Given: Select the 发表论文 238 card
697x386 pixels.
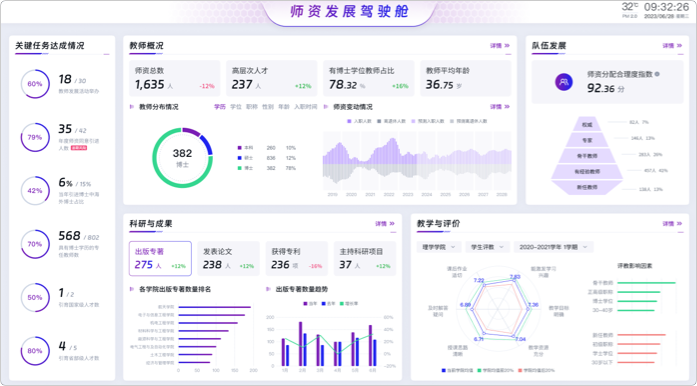Looking at the screenshot, I should click(228, 258).
